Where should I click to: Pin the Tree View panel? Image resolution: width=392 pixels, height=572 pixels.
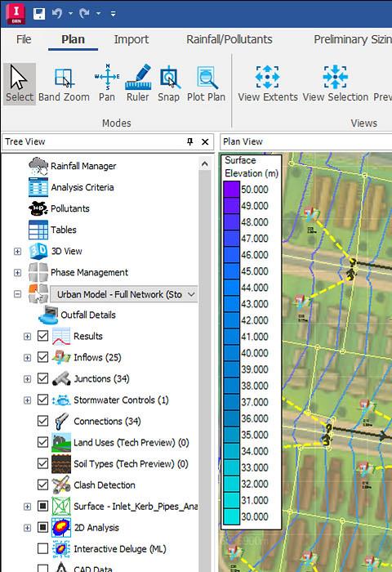coord(189,141)
